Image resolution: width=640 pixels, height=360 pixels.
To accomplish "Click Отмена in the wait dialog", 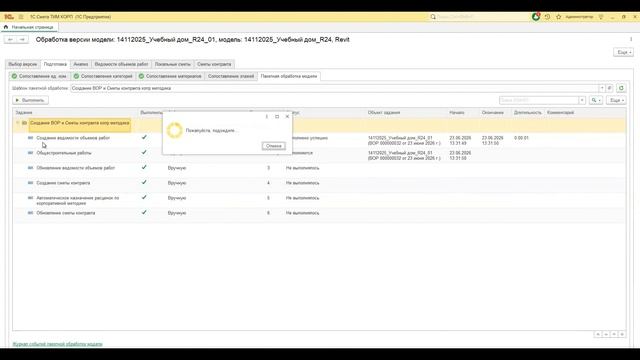I will (x=273, y=146).
